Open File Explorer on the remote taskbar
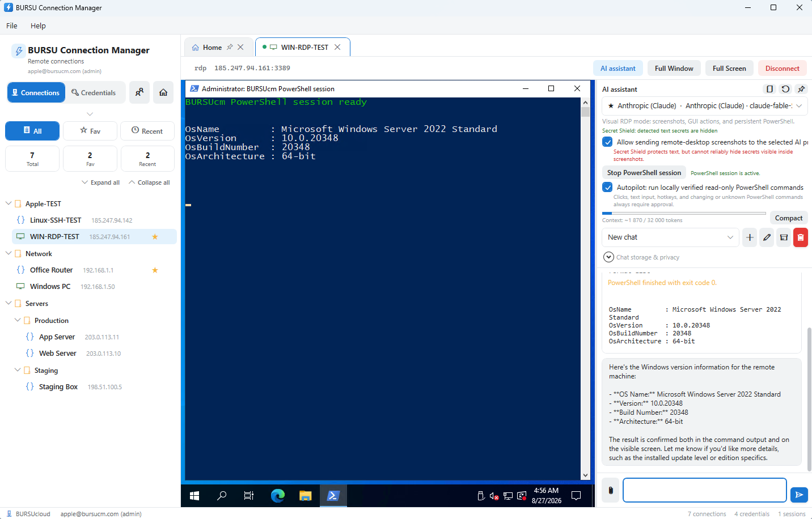The width and height of the screenshot is (812, 519). point(306,496)
